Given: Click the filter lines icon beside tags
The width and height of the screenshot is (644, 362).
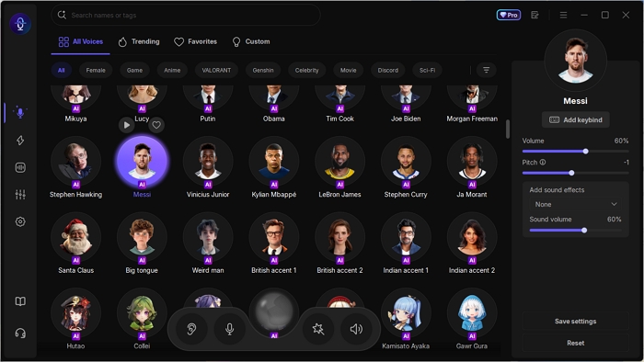Looking at the screenshot, I should [487, 70].
